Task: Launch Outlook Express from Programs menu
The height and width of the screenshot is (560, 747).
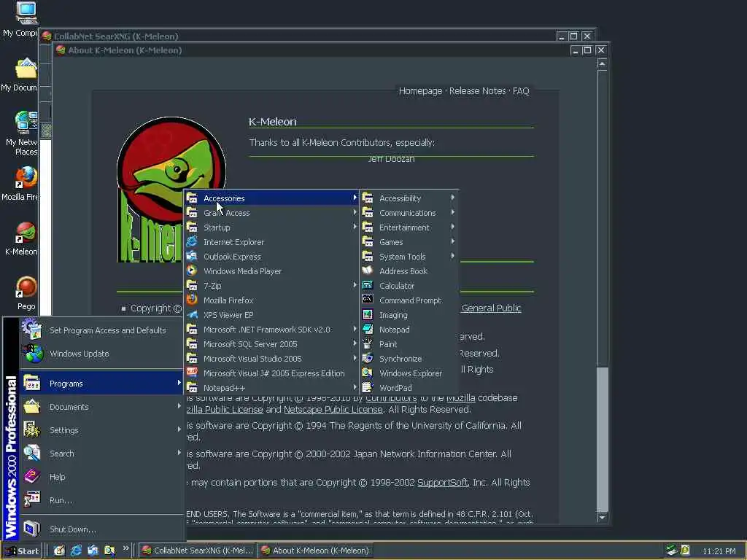Action: pyautogui.click(x=271, y=257)
